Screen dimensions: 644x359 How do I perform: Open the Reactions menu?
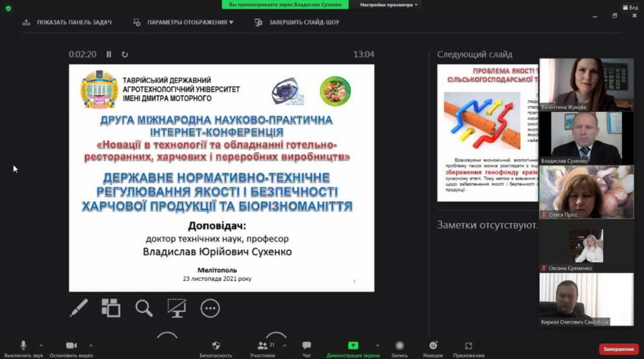pos(433,349)
